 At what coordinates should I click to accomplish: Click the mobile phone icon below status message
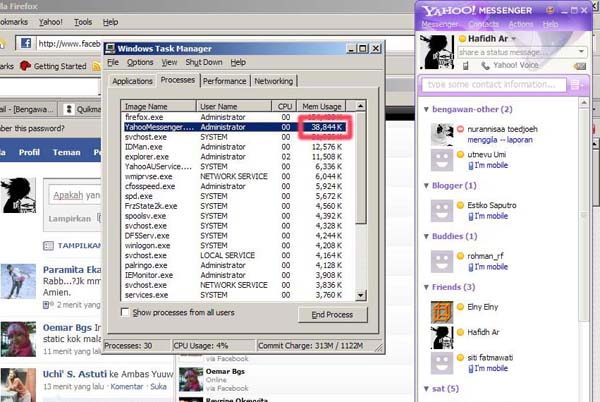pos(465,66)
